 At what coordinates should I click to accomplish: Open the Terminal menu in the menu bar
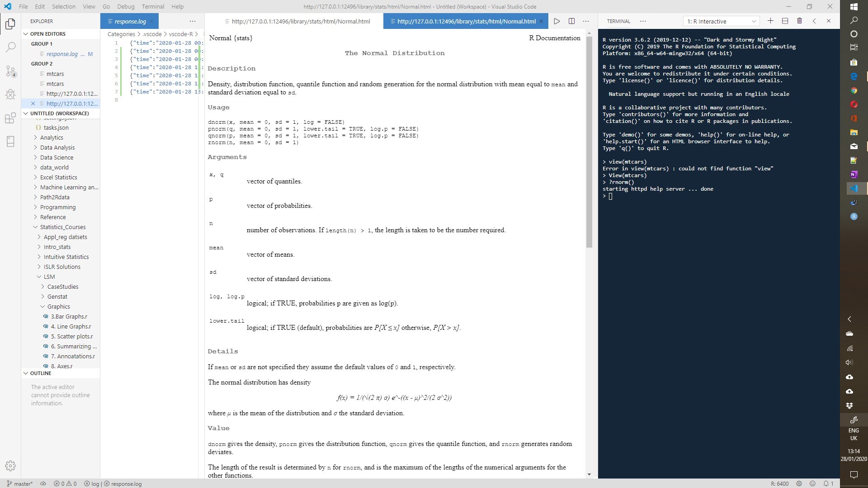(152, 6)
